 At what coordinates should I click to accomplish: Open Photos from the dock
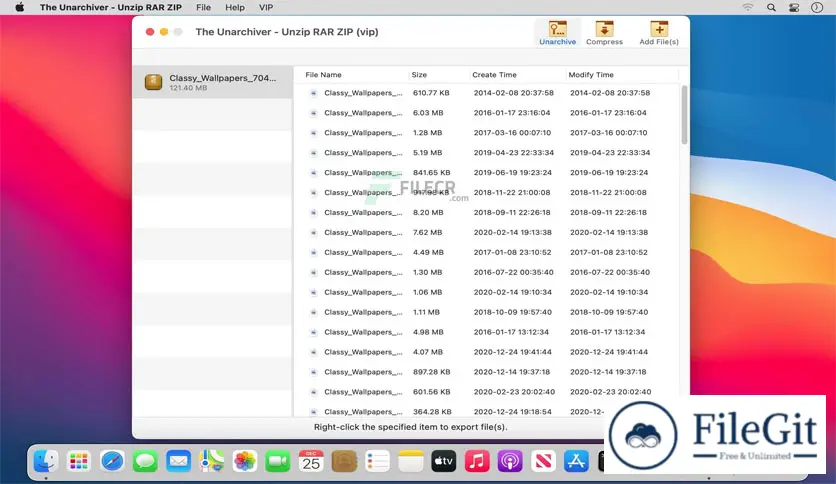(245, 461)
